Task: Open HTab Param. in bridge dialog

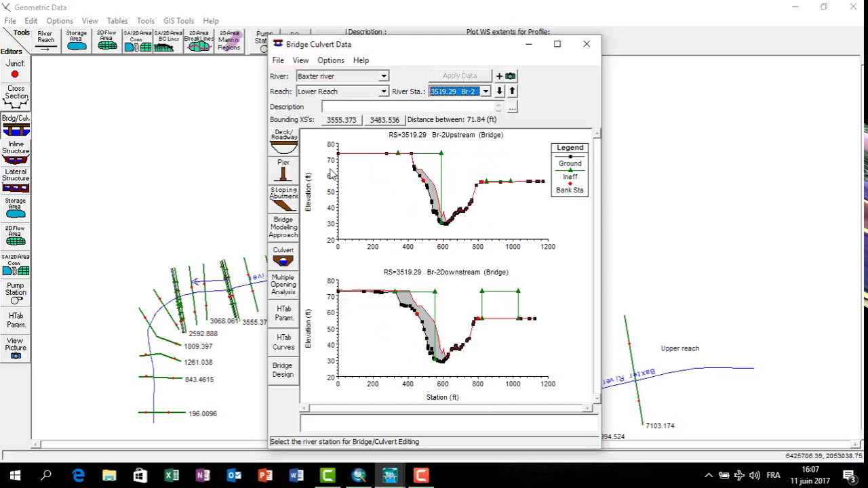Action: [x=283, y=314]
